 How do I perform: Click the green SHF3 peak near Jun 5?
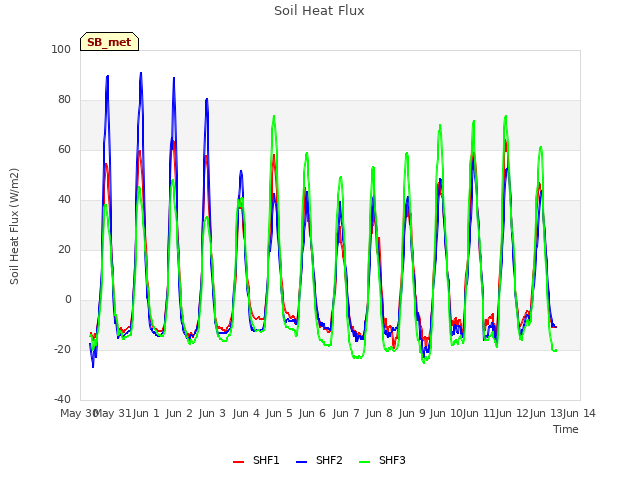[x=274, y=116]
